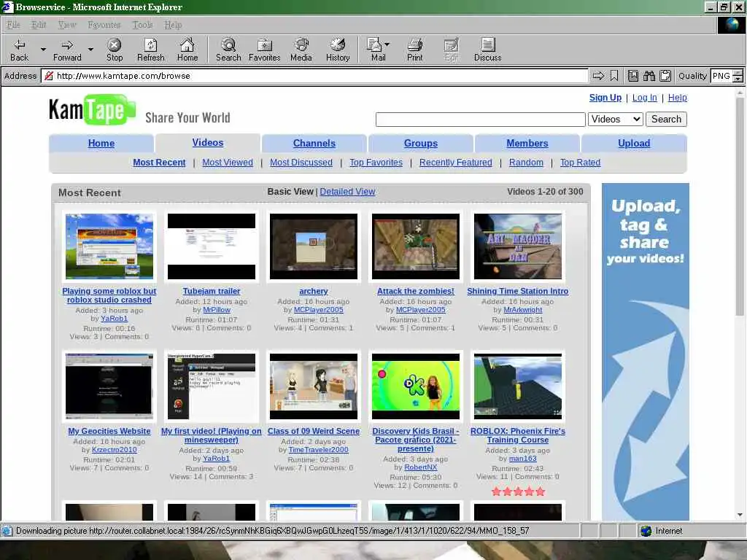The image size is (747, 560).
Task: Open the Most Discussed link
Action: (301, 163)
